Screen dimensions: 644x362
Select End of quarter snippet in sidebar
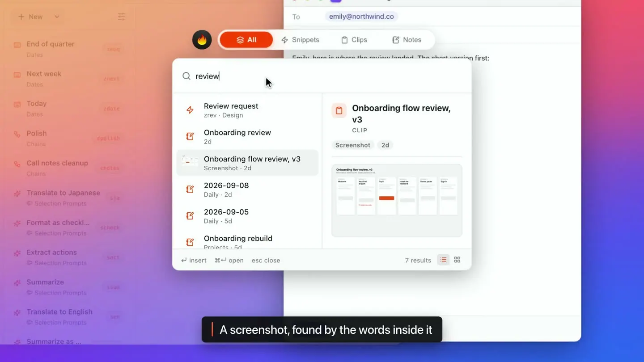tap(68, 49)
